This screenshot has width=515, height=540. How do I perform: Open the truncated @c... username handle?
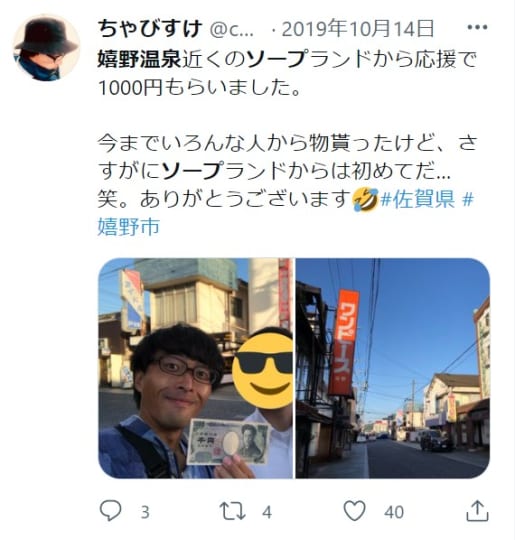point(232,30)
